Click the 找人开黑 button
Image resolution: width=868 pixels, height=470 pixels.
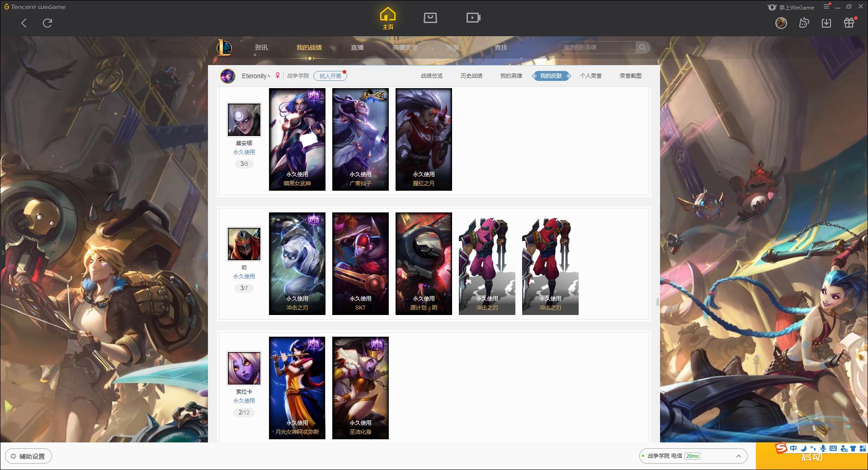330,76
